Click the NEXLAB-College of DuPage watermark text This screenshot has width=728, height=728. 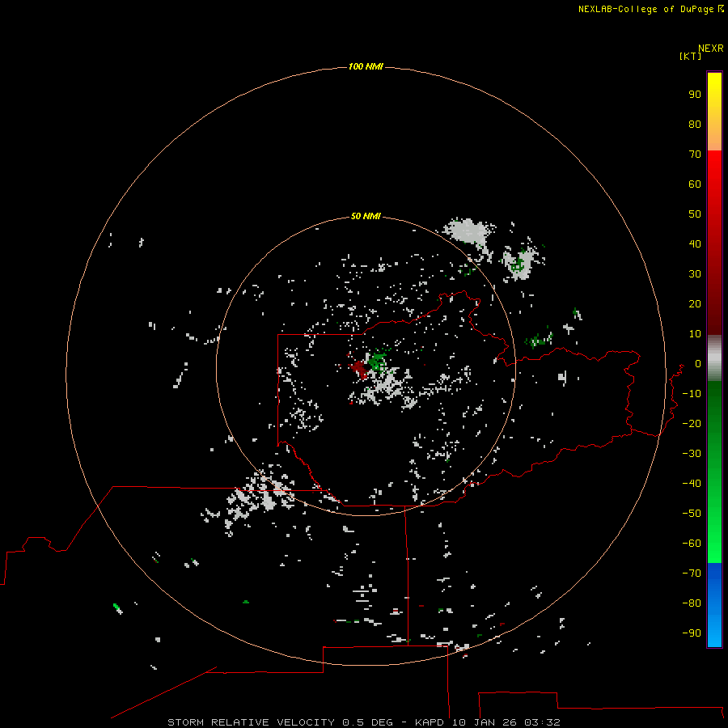click(650, 9)
